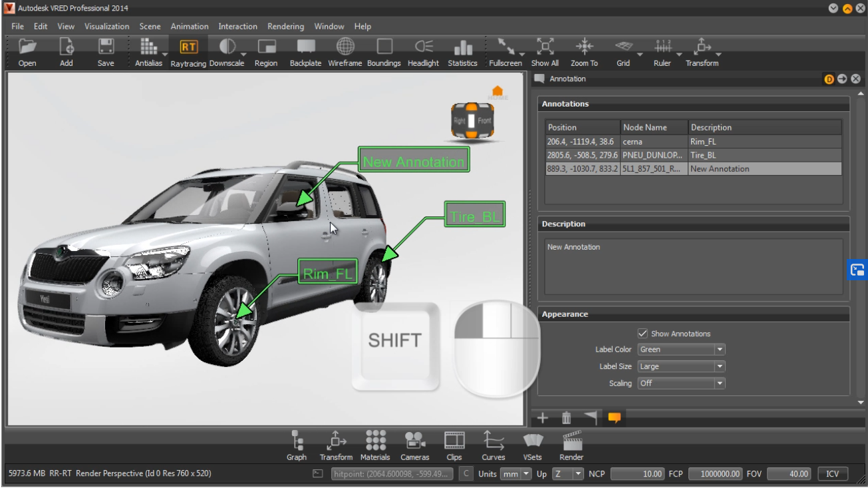The height and width of the screenshot is (488, 868).
Task: Open the Animation menu
Action: tap(190, 27)
